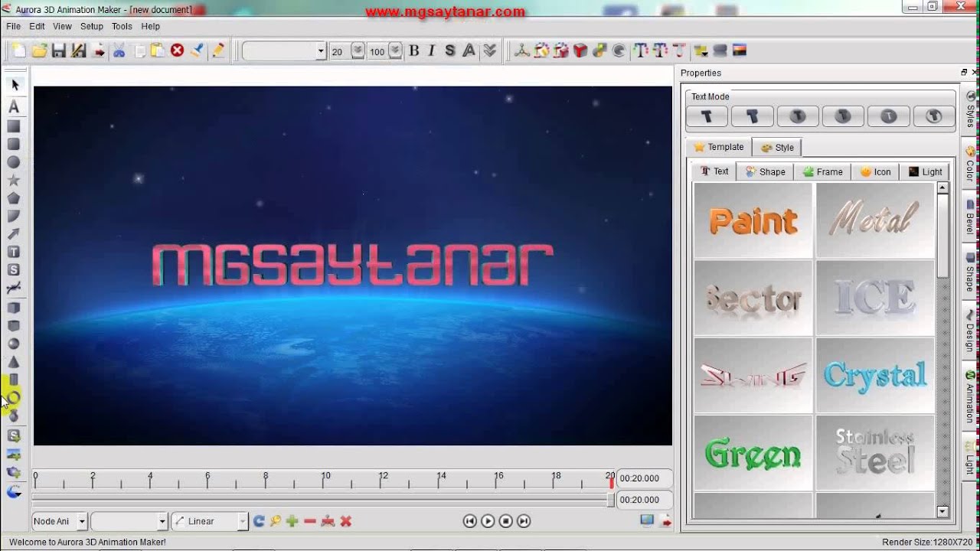Open the View menu
Viewport: 980px width, 551px height.
62,26
